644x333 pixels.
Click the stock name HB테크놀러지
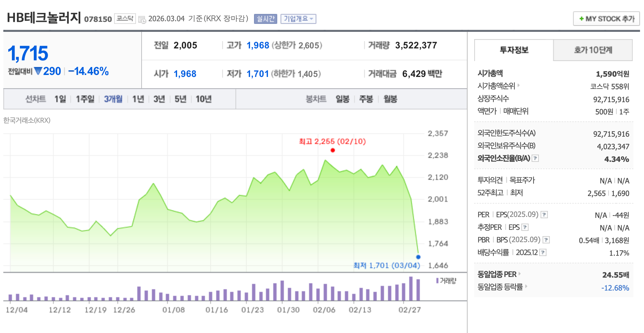click(x=44, y=18)
